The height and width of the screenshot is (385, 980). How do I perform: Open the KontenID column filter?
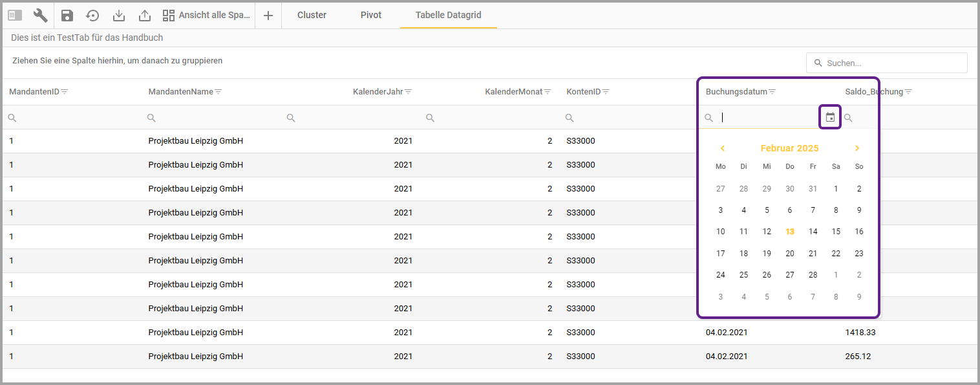click(x=606, y=92)
